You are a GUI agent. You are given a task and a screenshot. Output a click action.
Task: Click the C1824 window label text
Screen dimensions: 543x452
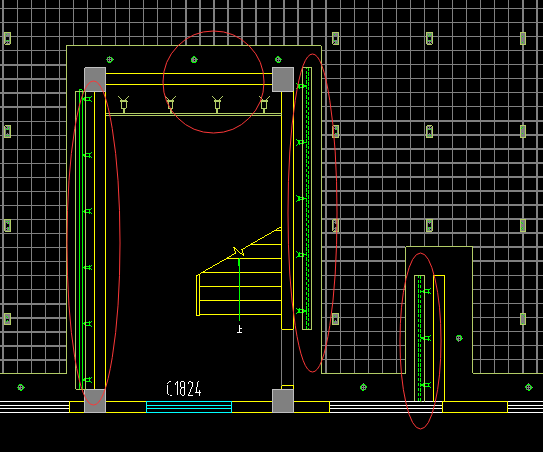click(184, 389)
